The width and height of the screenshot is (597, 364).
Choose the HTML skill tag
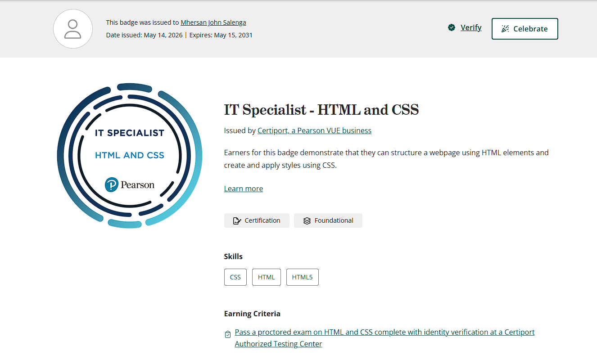pyautogui.click(x=267, y=277)
